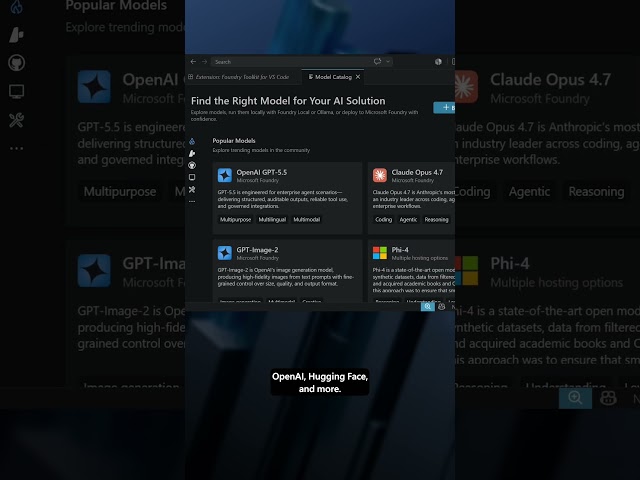The image size is (640, 480).
Task: Click the blue zoom magnifier in status bar
Action: pyautogui.click(x=427, y=307)
